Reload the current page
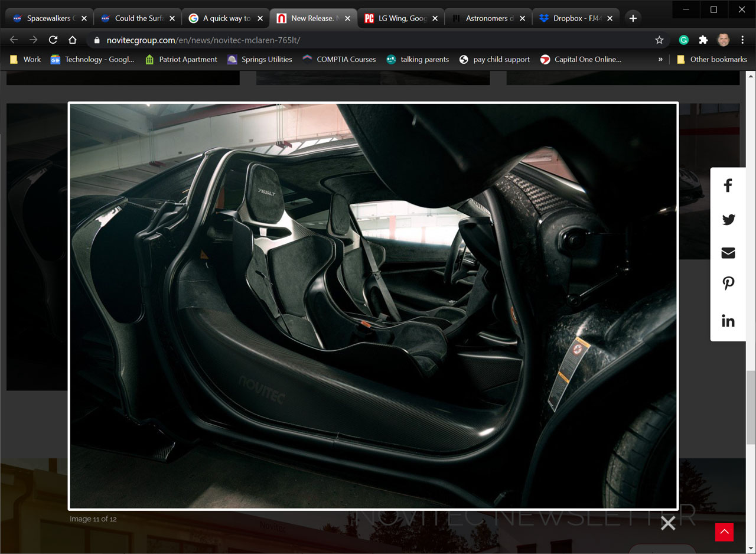The width and height of the screenshot is (756, 554). click(x=53, y=40)
